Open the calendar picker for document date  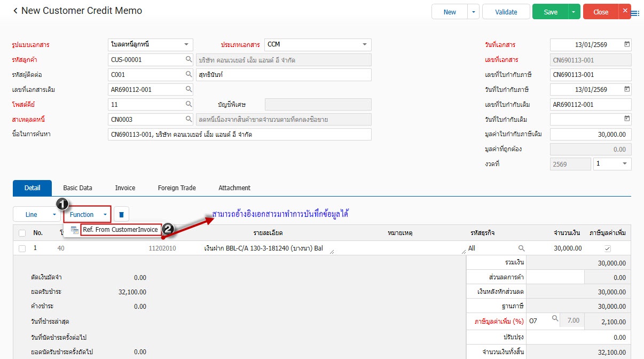click(627, 45)
